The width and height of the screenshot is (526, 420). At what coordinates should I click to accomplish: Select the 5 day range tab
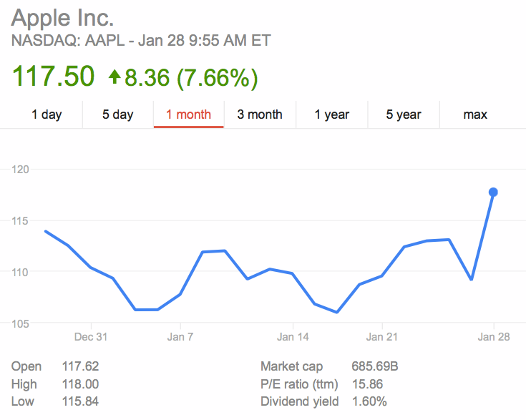(x=118, y=114)
